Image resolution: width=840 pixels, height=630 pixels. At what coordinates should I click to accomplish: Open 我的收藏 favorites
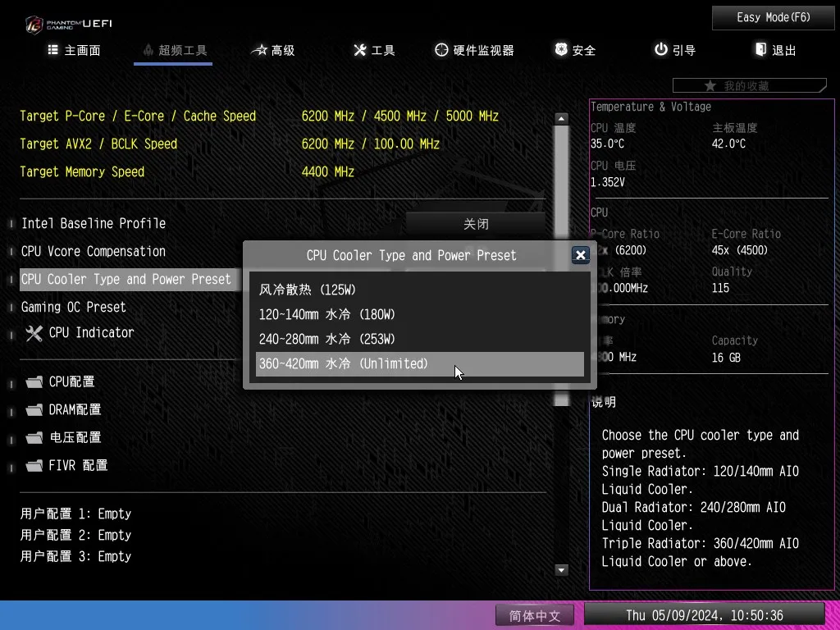tap(750, 85)
